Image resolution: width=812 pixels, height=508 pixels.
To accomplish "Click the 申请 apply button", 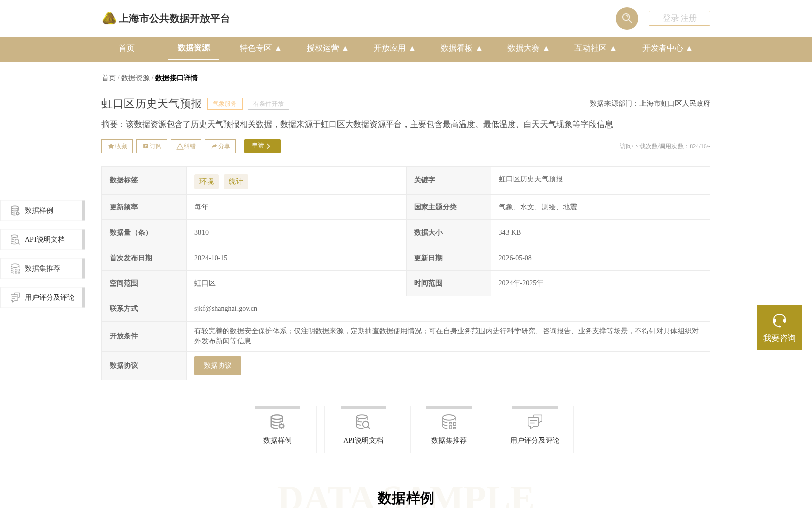I will tap(262, 146).
